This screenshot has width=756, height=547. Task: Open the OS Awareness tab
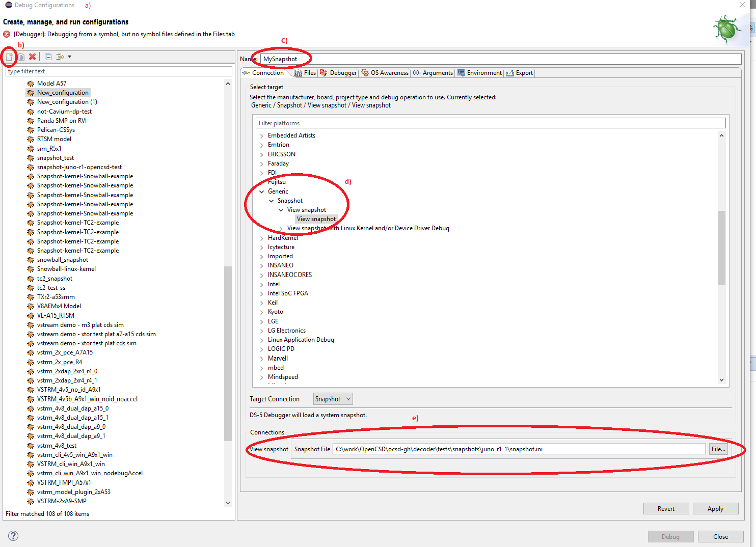coord(385,73)
